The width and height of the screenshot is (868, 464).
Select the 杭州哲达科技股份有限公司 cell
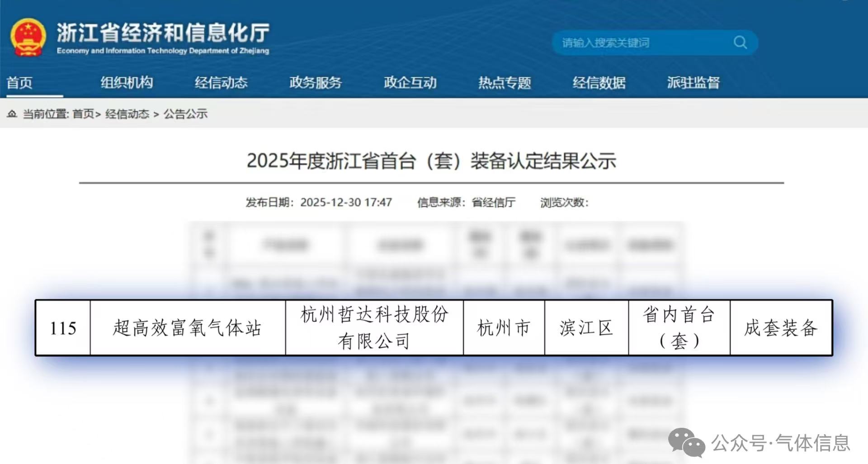pos(374,328)
